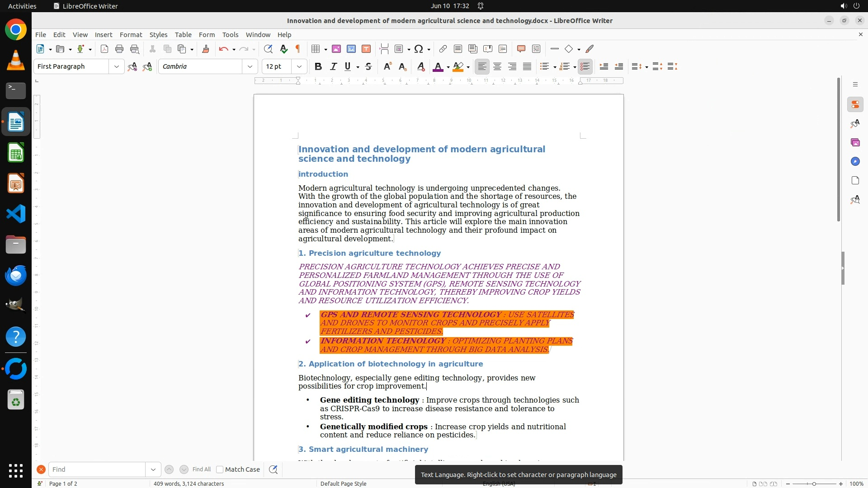Viewport: 868px width, 488px height.
Task: Toggle Italic formatting button
Action: point(333,67)
